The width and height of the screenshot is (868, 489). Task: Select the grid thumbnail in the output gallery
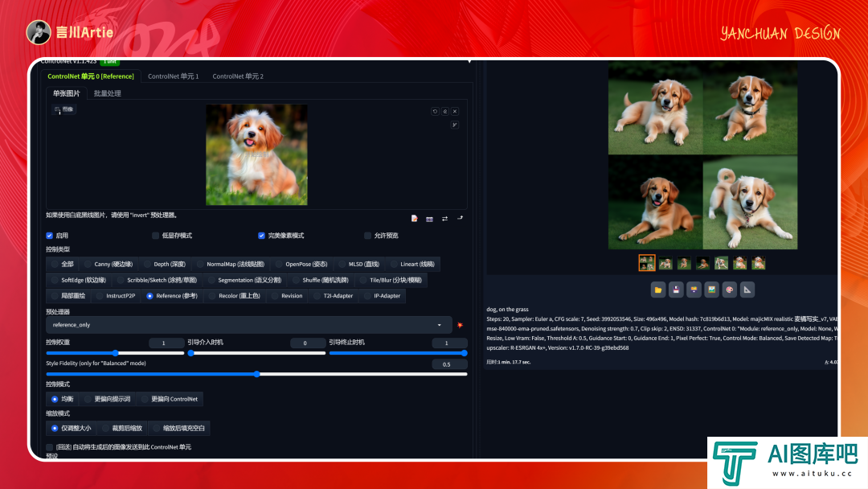(647, 262)
